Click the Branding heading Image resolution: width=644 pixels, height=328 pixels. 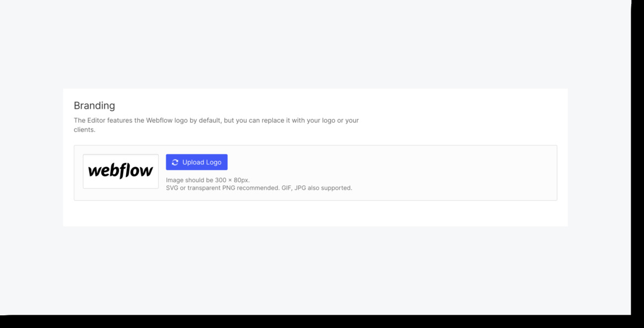click(94, 106)
